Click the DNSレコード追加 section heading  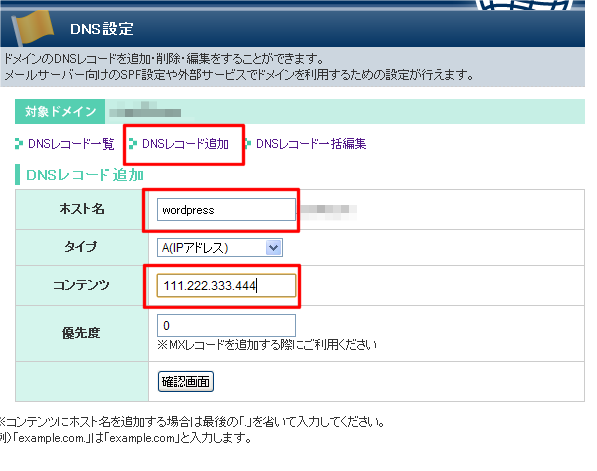(85, 175)
